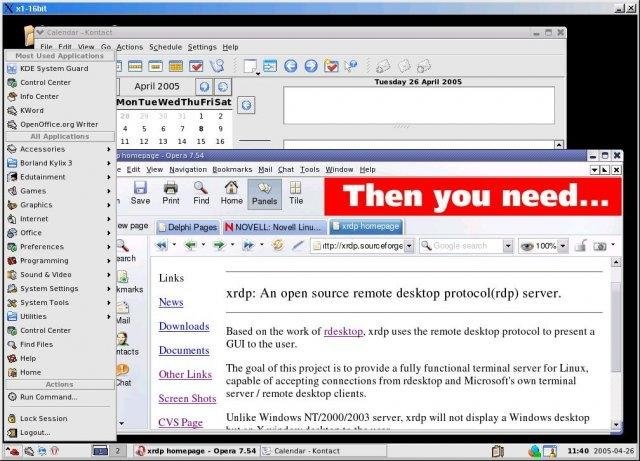Follow the Other Links link
This screenshot has width=640, height=461.
(185, 374)
